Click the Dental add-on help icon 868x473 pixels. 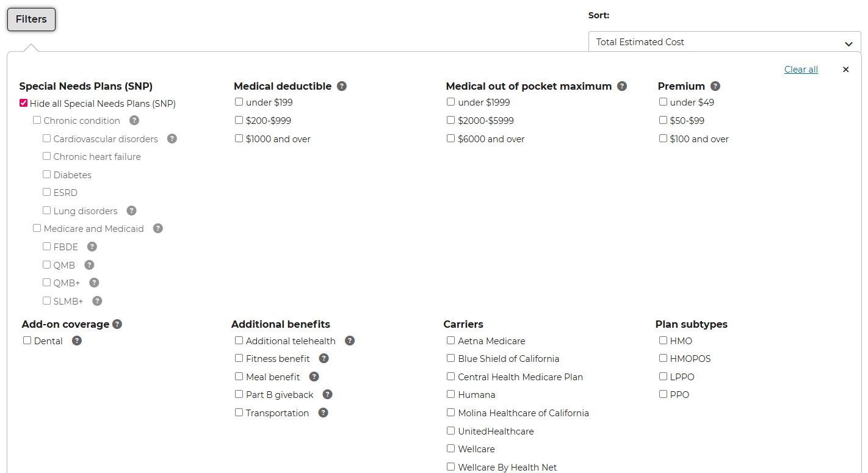[77, 341]
